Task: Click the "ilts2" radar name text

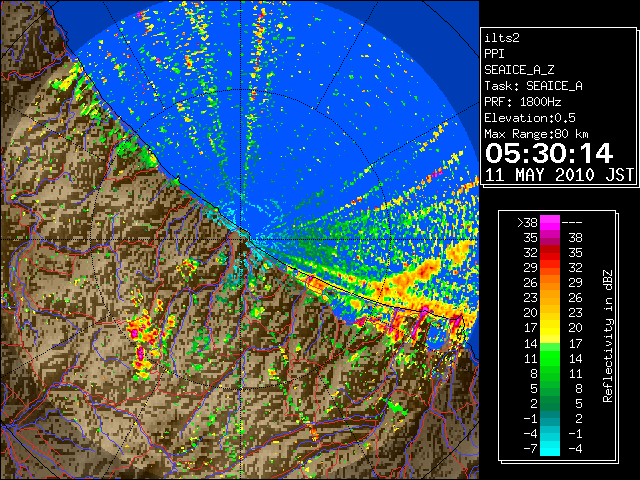Action: (x=502, y=38)
